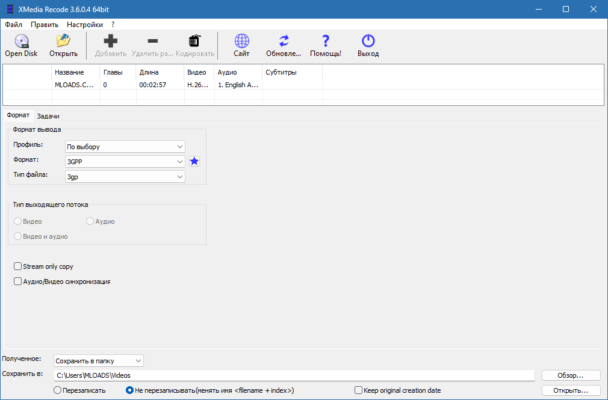Open the Настройки menu

pyautogui.click(x=85, y=24)
